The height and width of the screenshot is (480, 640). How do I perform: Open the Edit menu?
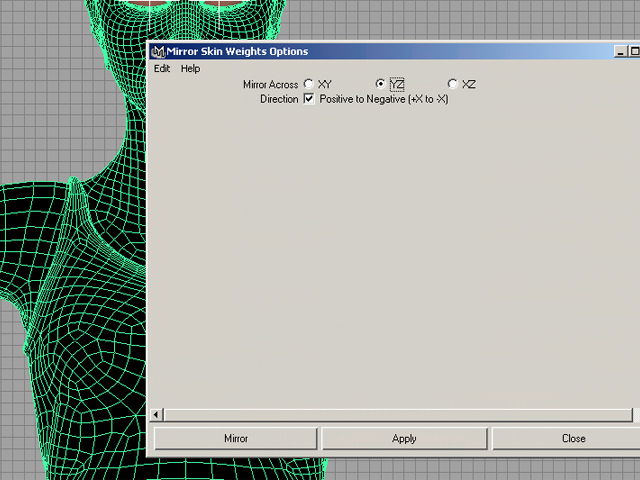(x=162, y=69)
